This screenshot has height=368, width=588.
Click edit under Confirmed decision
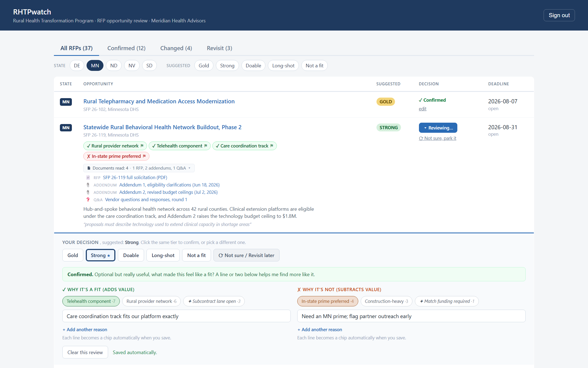(x=422, y=109)
